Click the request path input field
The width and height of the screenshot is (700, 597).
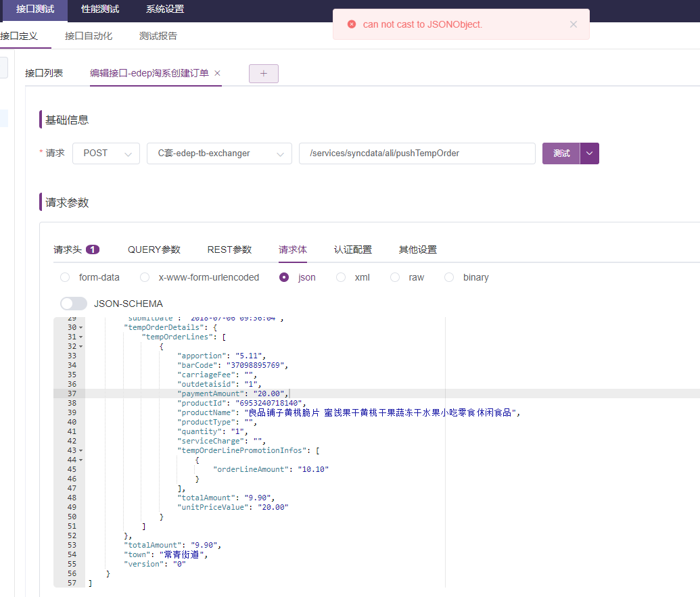[417, 153]
